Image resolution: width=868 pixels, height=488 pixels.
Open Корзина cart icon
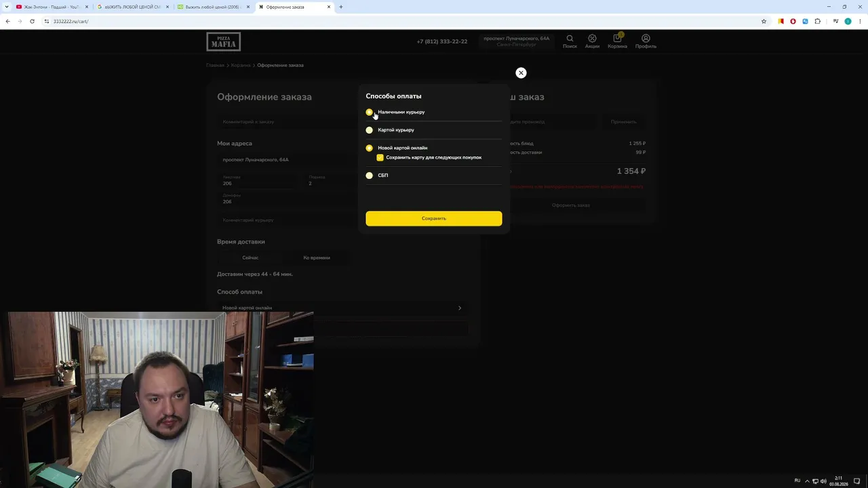coord(617,41)
